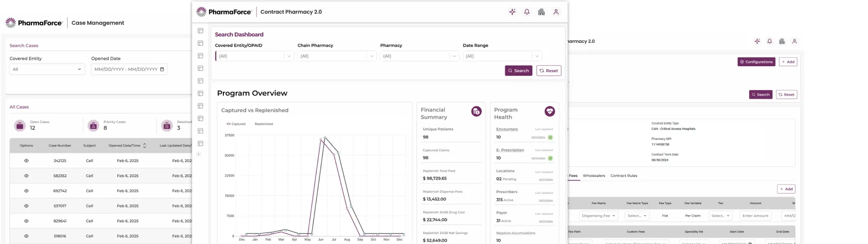Screen dimensions: 868x244
Task: Click the Resolved cases briefcase icon
Action: [167, 125]
